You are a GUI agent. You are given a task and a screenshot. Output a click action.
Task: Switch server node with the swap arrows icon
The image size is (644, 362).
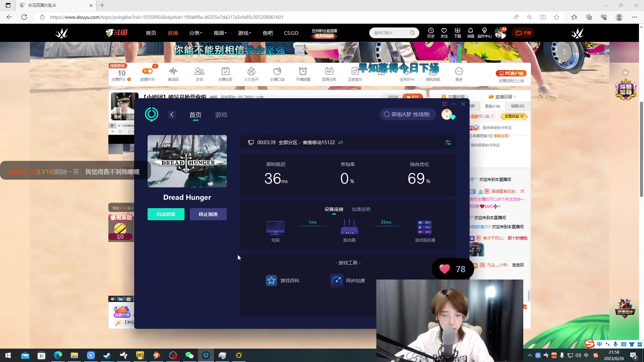pyautogui.click(x=340, y=142)
